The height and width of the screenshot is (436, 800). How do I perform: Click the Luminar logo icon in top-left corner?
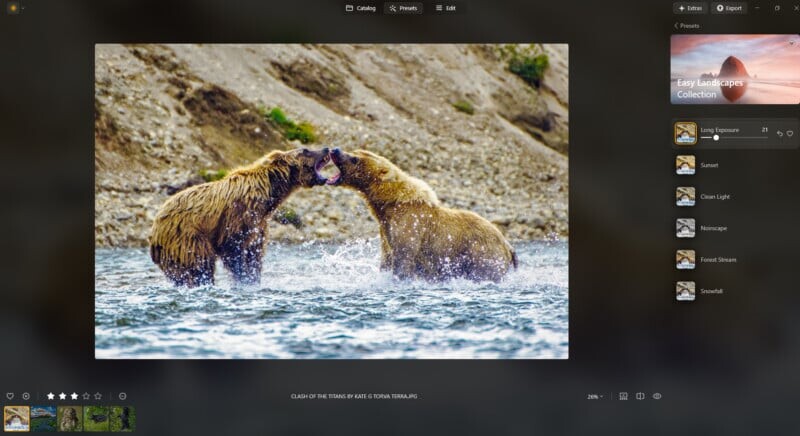(11, 8)
